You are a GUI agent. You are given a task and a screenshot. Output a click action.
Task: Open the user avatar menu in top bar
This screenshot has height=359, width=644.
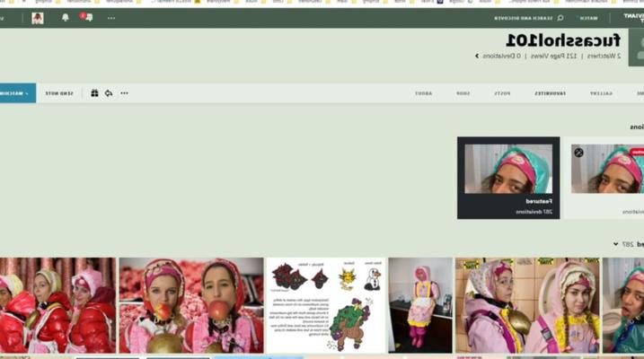click(x=38, y=18)
